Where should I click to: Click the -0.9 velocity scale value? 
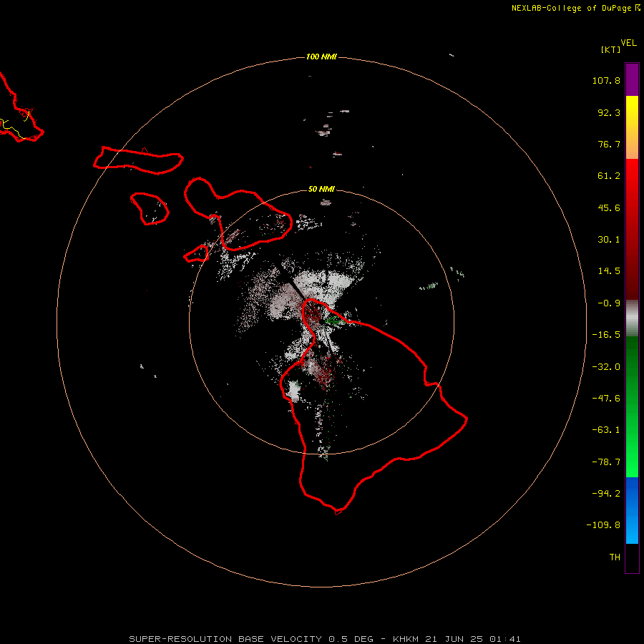click(609, 303)
